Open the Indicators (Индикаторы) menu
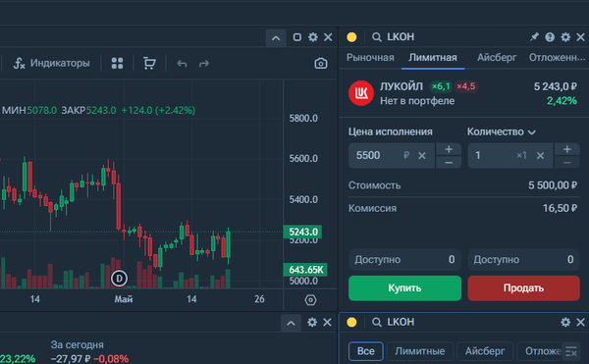The image size is (589, 364). click(x=51, y=63)
